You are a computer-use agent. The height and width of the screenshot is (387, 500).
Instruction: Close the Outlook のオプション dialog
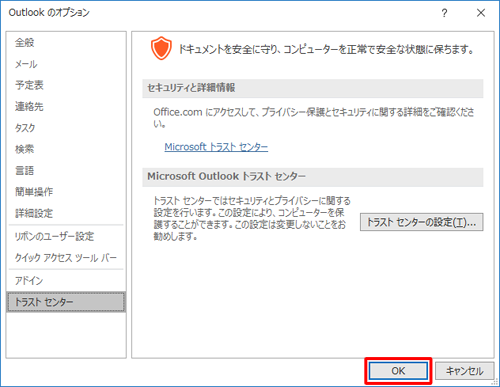481,13
